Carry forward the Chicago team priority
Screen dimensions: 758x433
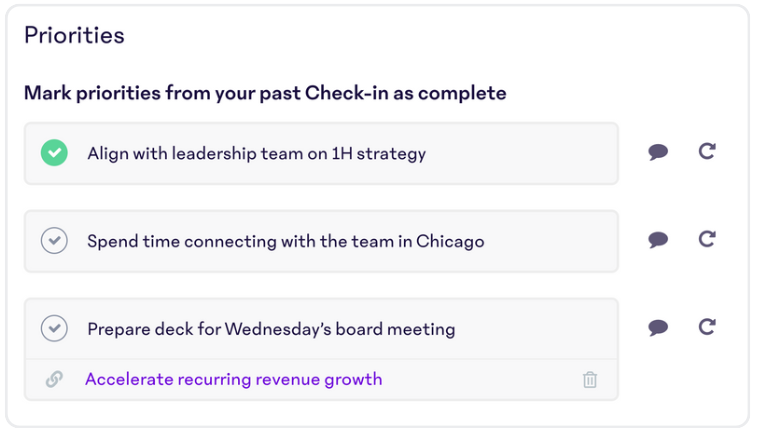pos(707,239)
